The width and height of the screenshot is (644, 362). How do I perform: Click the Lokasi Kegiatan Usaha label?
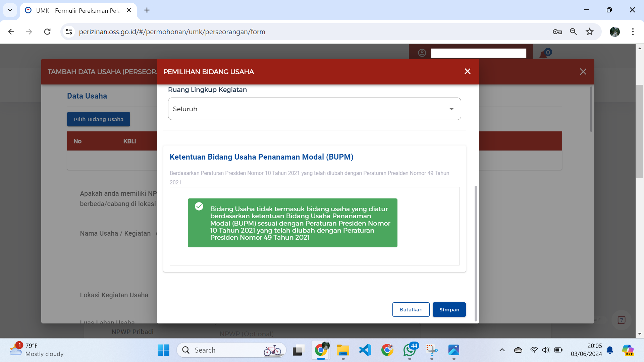(x=114, y=295)
